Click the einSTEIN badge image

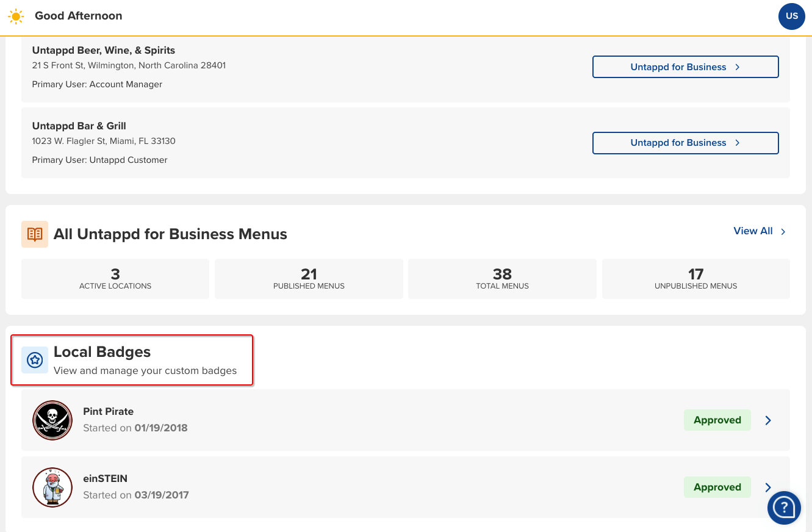point(52,487)
